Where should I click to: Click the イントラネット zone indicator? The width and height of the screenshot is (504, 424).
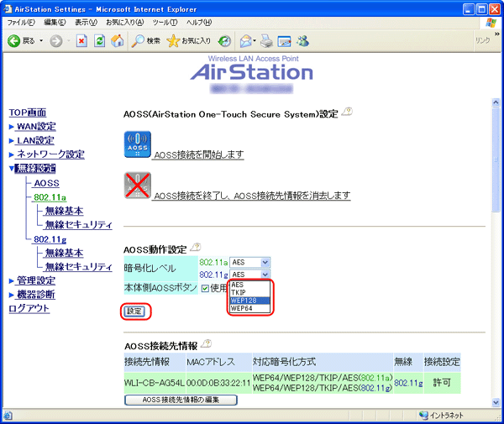[441, 416]
